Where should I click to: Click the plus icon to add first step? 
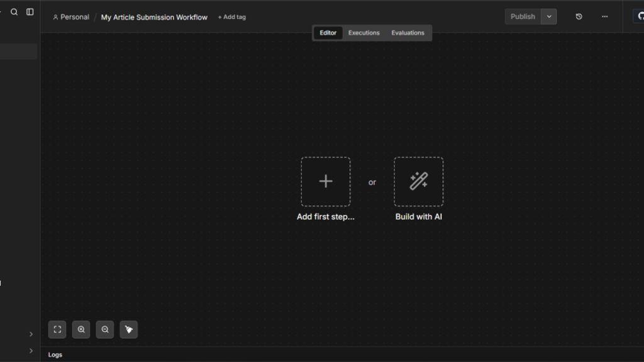(x=326, y=182)
